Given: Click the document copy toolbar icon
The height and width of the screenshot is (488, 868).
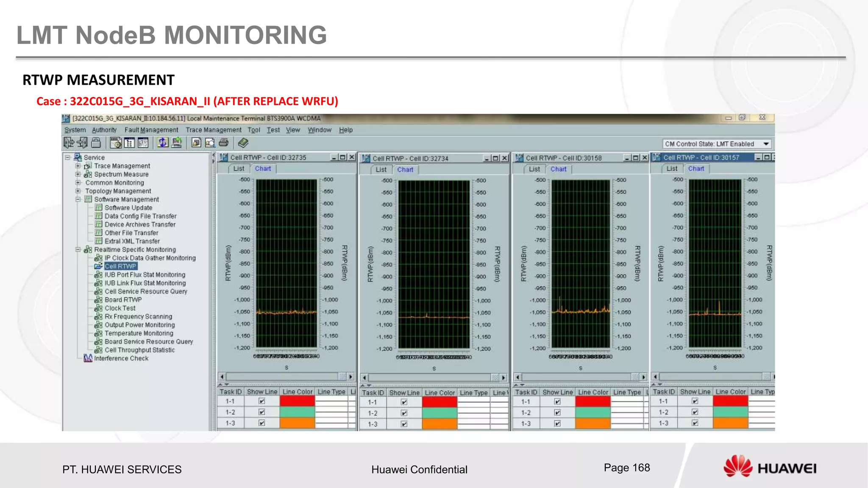Looking at the screenshot, I should click(196, 143).
